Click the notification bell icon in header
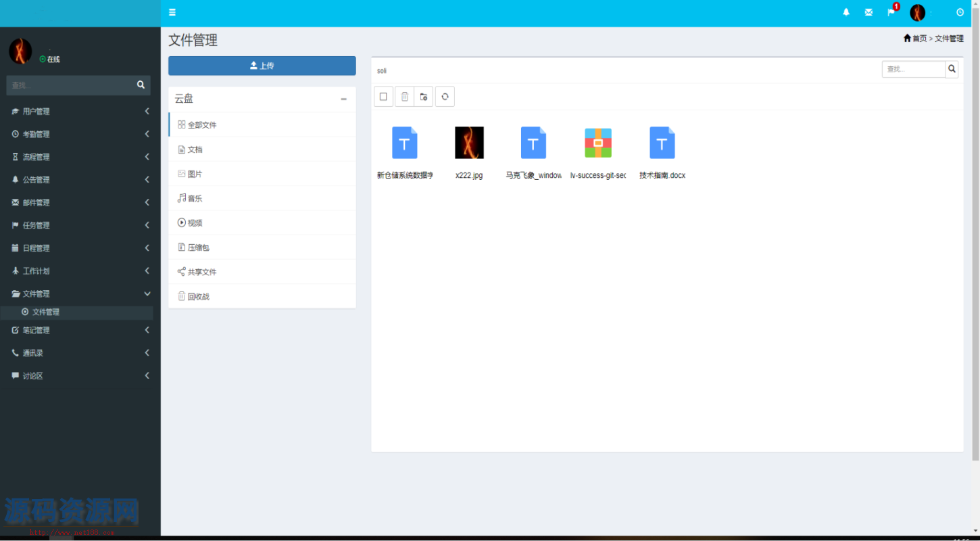The width and height of the screenshot is (980, 541). [846, 12]
